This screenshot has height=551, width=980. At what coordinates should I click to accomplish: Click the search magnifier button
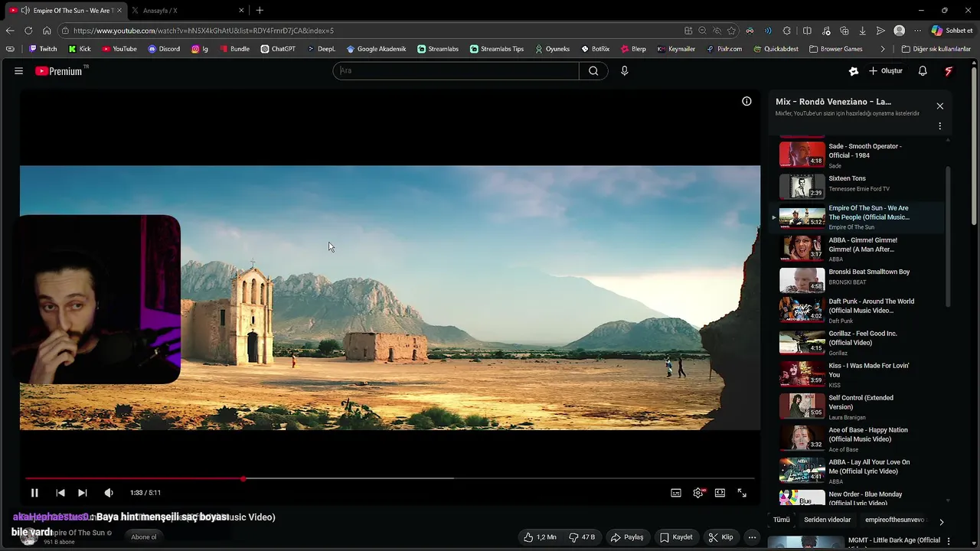coord(593,71)
